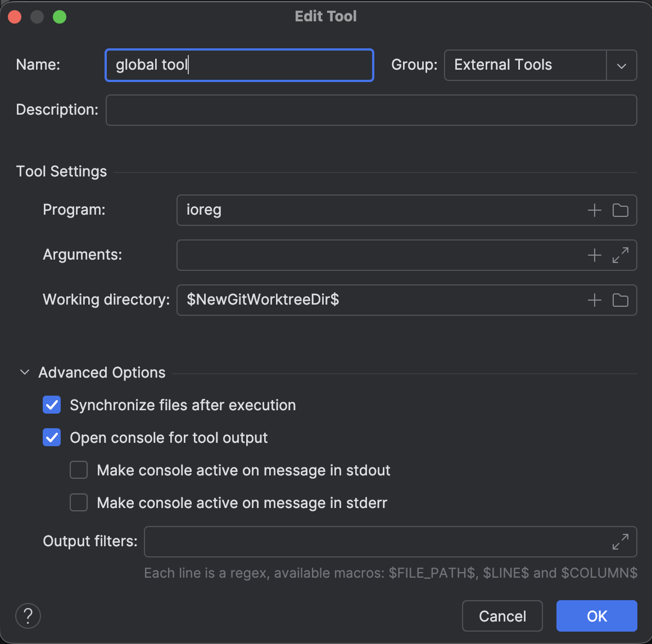652x644 pixels.
Task: Enable Make console active on stdout message
Action: tap(79, 470)
